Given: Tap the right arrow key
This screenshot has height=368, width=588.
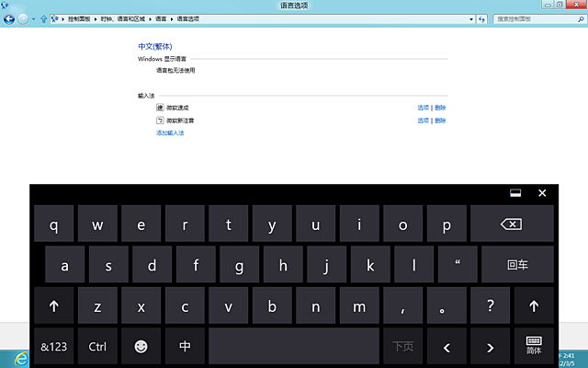Looking at the screenshot, I should [490, 346].
